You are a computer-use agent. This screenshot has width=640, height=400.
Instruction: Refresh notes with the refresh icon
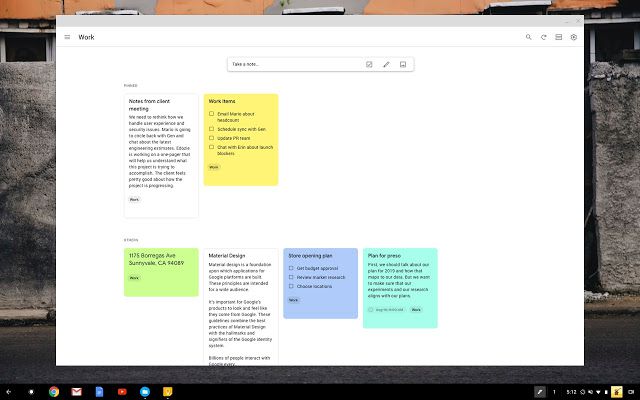coord(544,37)
